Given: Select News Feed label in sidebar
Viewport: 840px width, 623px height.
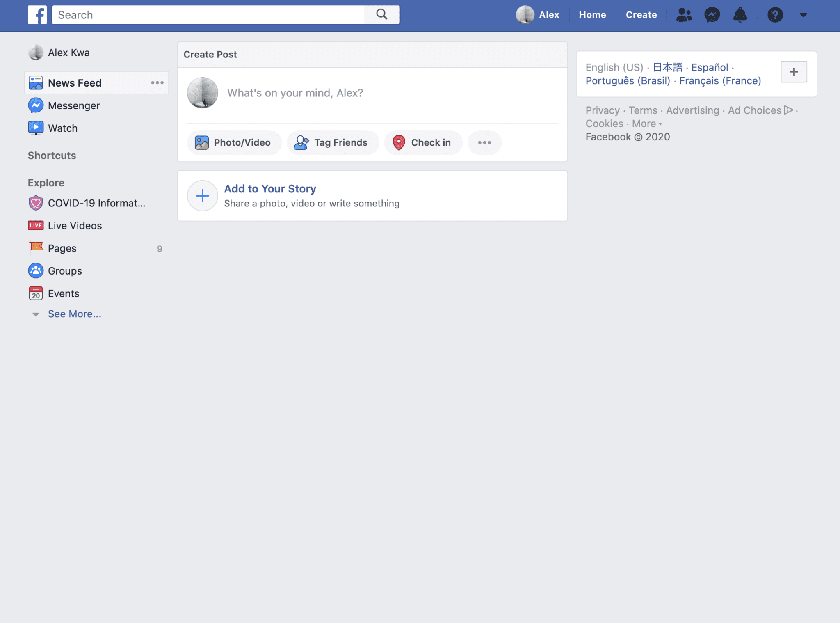Looking at the screenshot, I should click(75, 83).
